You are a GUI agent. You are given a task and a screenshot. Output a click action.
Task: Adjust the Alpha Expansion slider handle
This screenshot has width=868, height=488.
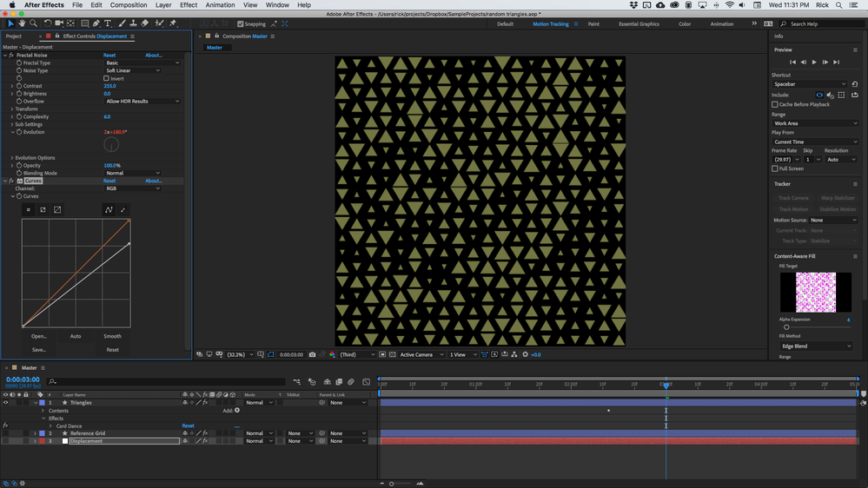pos(786,327)
